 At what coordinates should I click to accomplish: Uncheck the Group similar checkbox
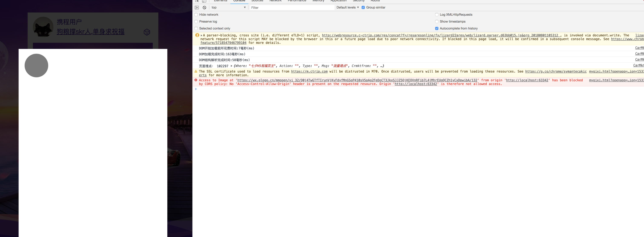tap(363, 7)
